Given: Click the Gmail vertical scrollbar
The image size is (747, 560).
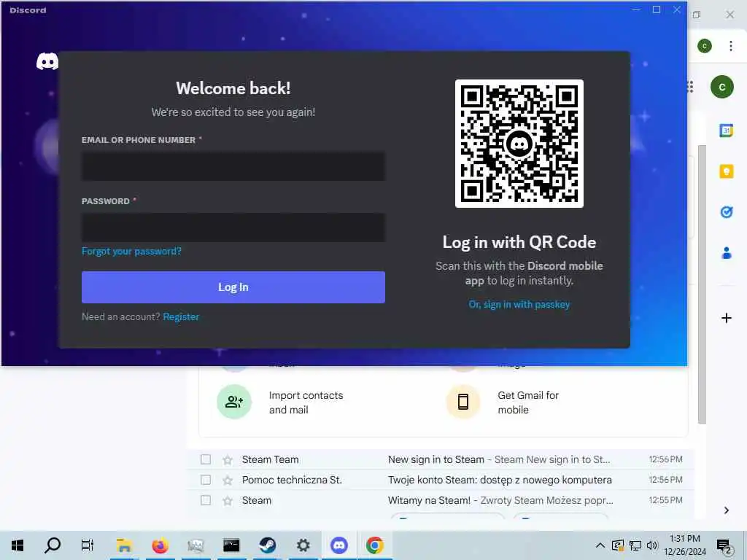Looking at the screenshot, I should (x=701, y=284).
